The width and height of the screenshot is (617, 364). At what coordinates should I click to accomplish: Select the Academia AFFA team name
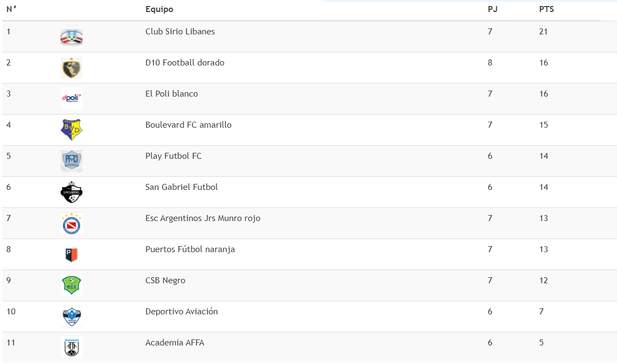tap(175, 342)
